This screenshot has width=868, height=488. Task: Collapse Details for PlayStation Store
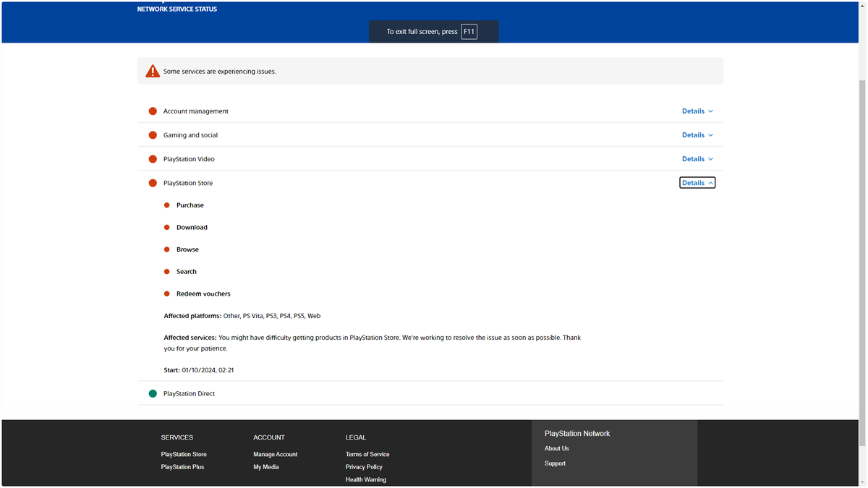(697, 183)
